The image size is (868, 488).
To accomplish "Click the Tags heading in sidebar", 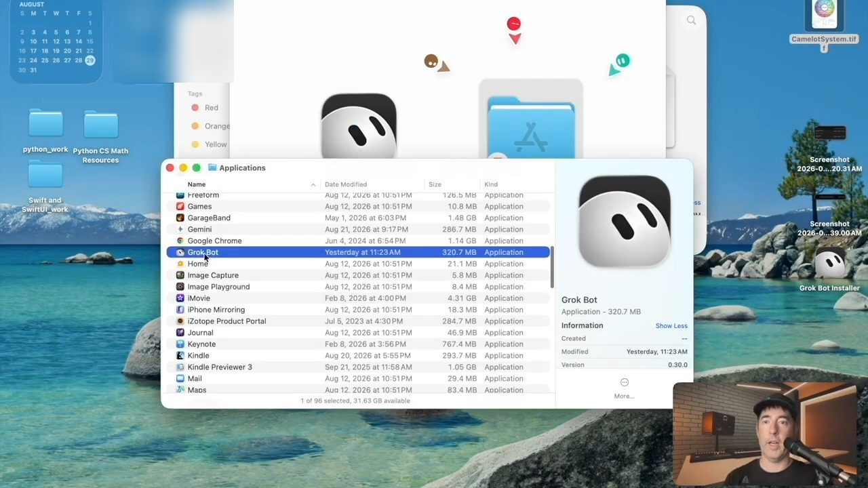I will pos(195,94).
